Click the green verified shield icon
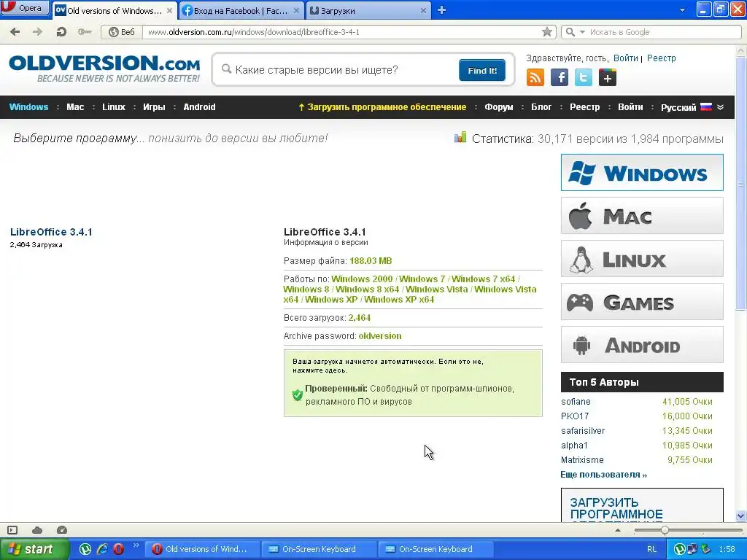747x560 pixels. (298, 394)
